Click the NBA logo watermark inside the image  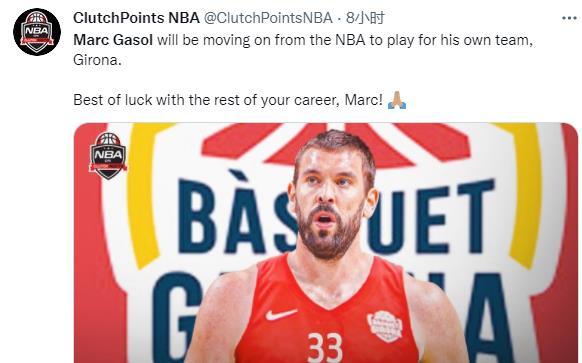[108, 156]
